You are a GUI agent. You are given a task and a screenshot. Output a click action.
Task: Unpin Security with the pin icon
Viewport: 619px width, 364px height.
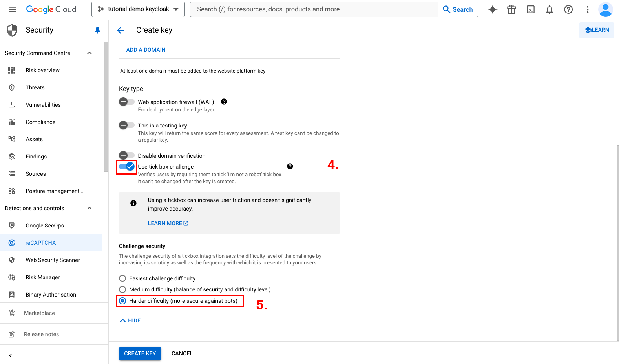click(98, 30)
